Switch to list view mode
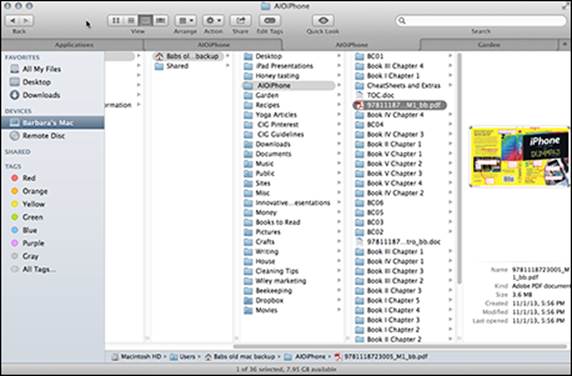This screenshot has height=376, width=572. 131,20
